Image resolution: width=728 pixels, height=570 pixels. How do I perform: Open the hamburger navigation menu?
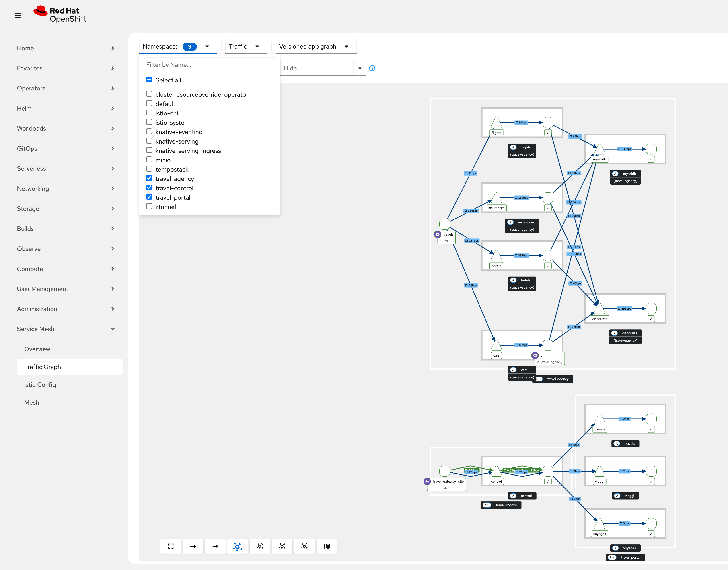point(18,15)
